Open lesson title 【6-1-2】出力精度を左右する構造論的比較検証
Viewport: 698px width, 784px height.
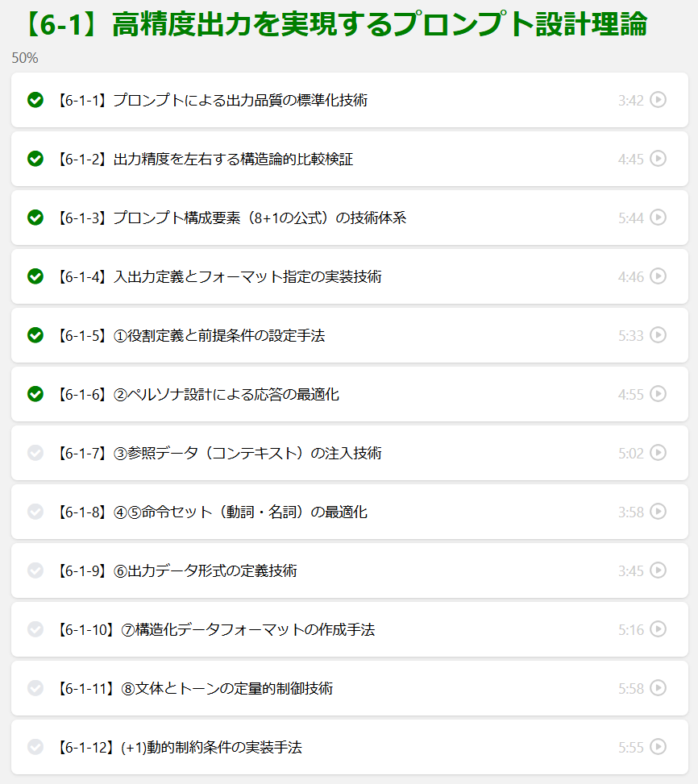205,160
